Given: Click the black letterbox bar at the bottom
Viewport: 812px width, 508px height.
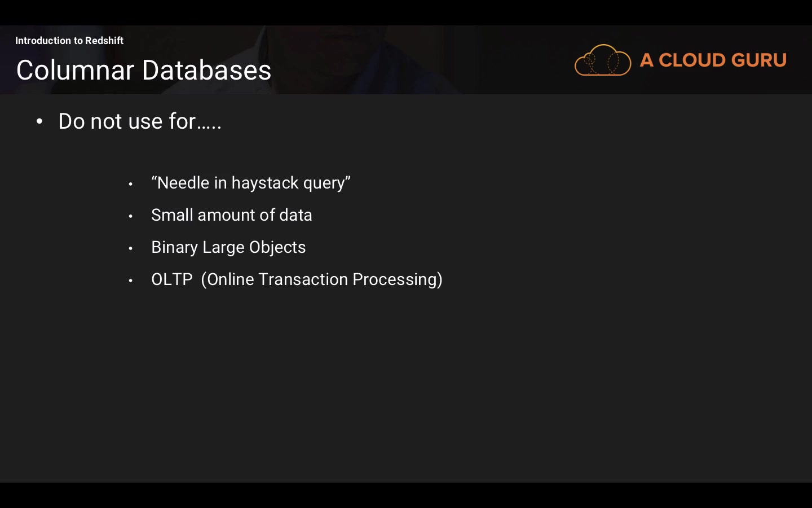Looking at the screenshot, I should pos(406,495).
